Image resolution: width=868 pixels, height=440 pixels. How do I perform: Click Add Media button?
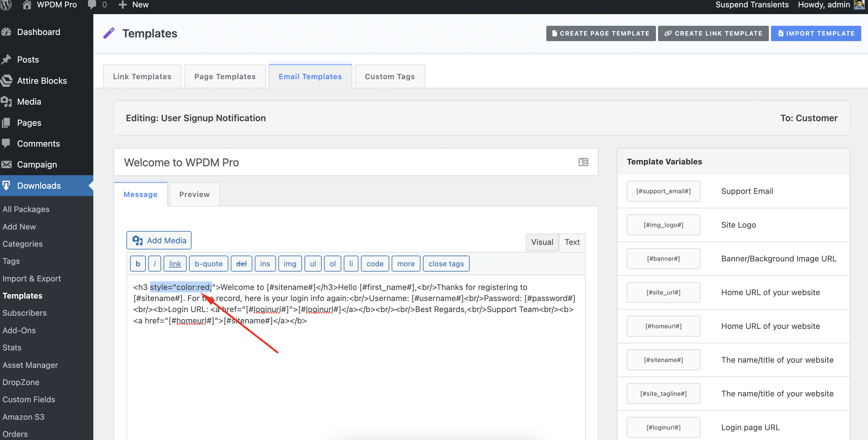tap(159, 240)
